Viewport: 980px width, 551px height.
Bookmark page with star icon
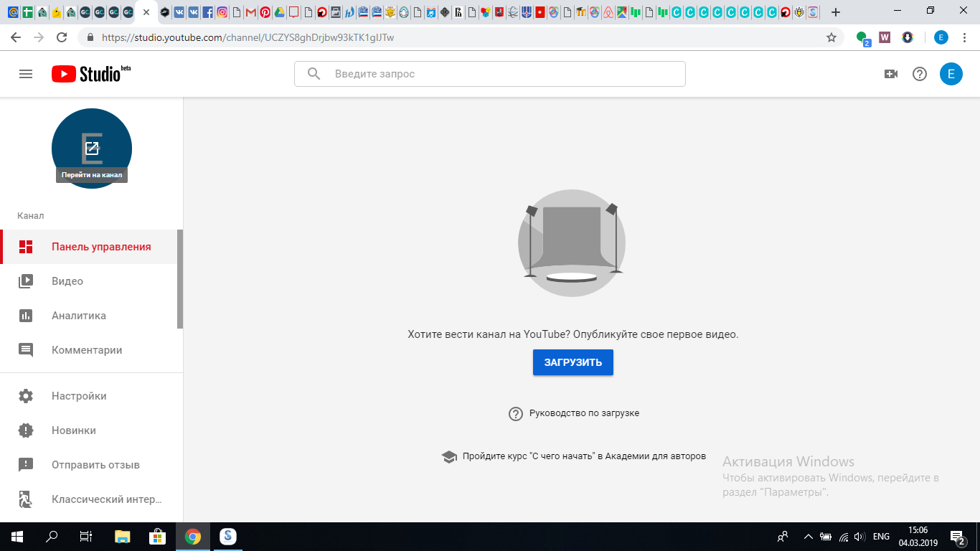click(831, 37)
